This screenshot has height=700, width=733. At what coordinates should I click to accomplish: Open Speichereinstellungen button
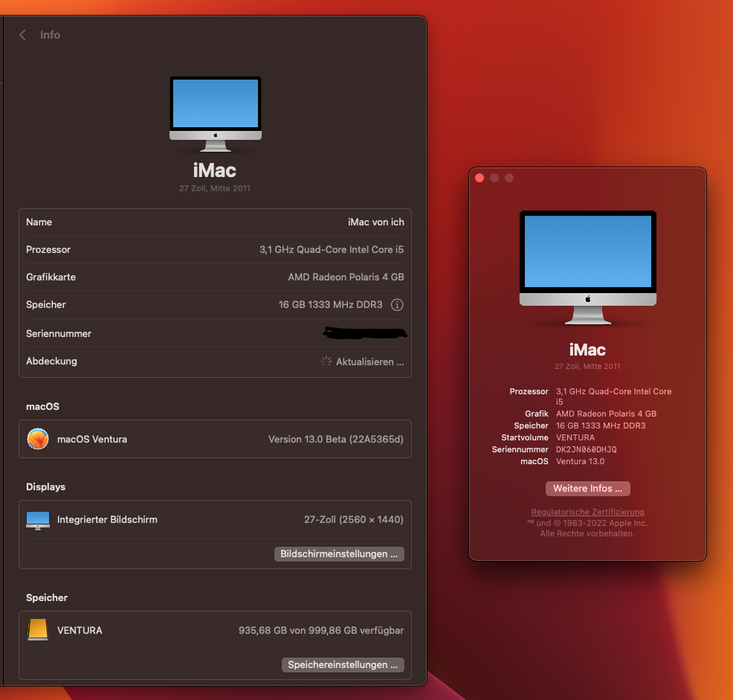pyautogui.click(x=343, y=665)
